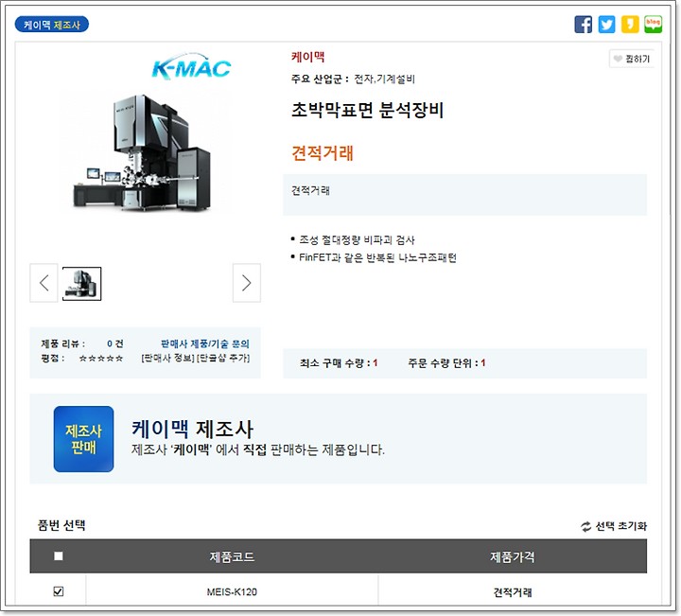This screenshot has width=681, height=616.
Task: Click 단골샵 추가 link
Action: click(223, 359)
